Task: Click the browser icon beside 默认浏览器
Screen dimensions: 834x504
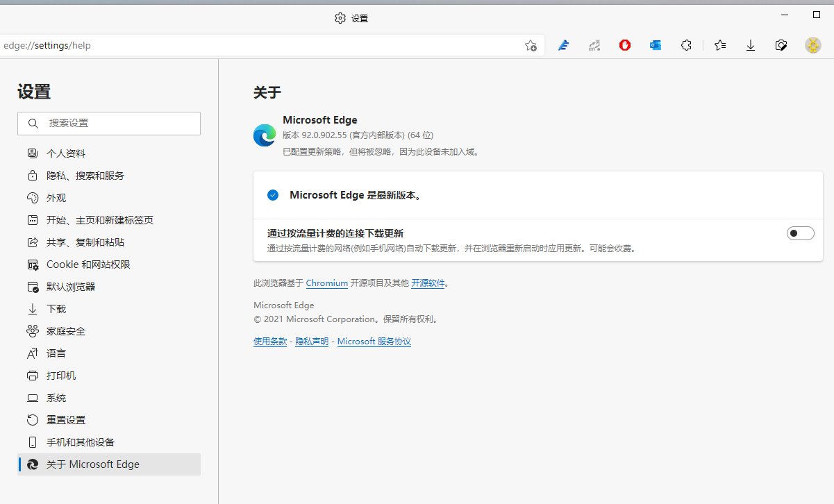Action: pyautogui.click(x=32, y=287)
